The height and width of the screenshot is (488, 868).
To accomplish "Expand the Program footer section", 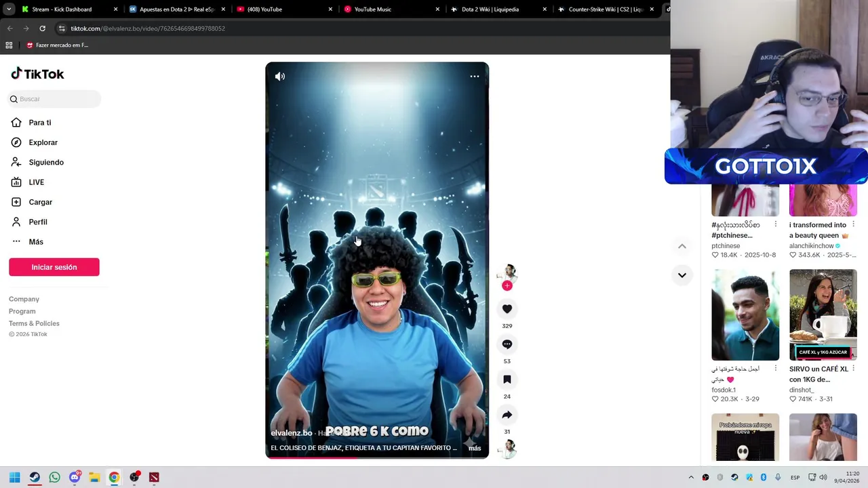I will click(22, 311).
